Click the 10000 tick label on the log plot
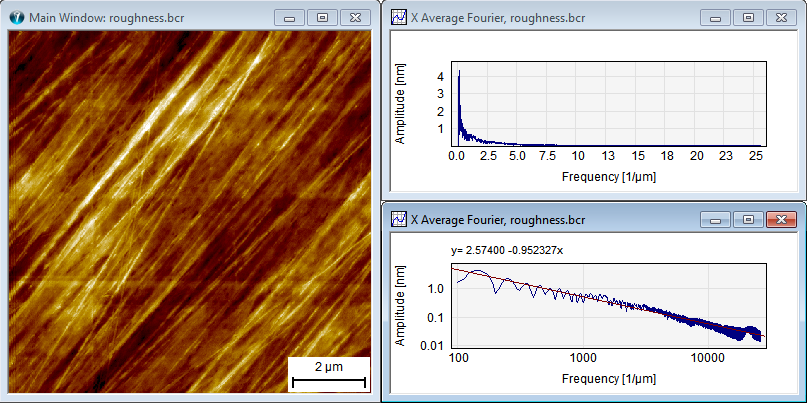The width and height of the screenshot is (807, 403). tap(708, 357)
